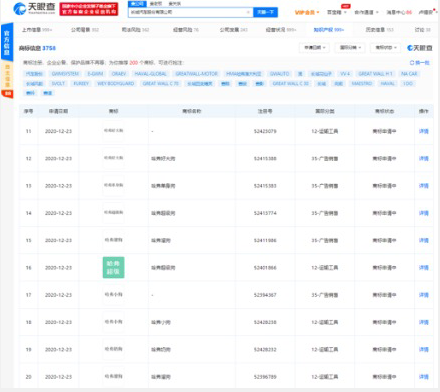Switch to the judicial risk tab

click(x=135, y=30)
